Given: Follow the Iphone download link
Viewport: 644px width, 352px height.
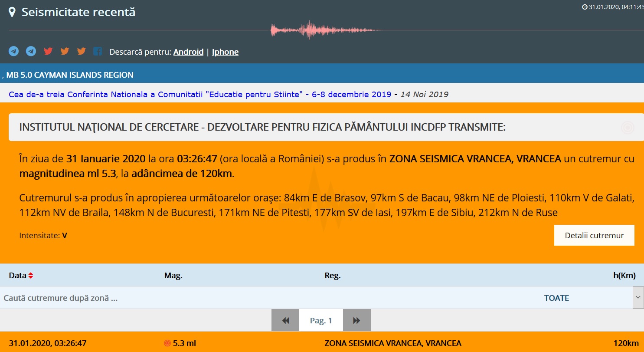Looking at the screenshot, I should pyautogui.click(x=225, y=52).
